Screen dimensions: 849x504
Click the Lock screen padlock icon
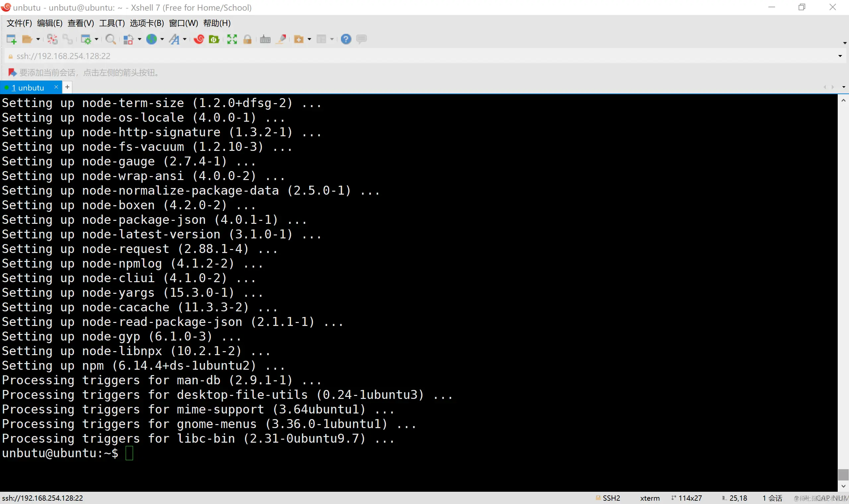point(247,39)
